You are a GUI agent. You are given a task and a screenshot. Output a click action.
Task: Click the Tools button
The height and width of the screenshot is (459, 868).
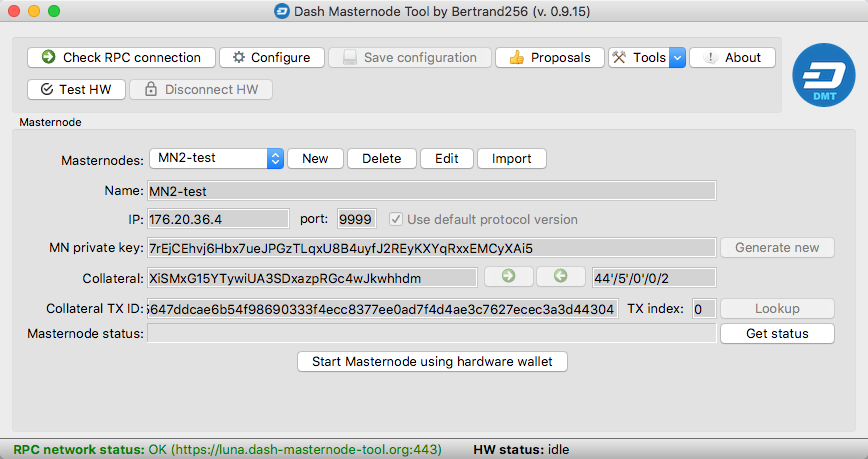click(639, 58)
